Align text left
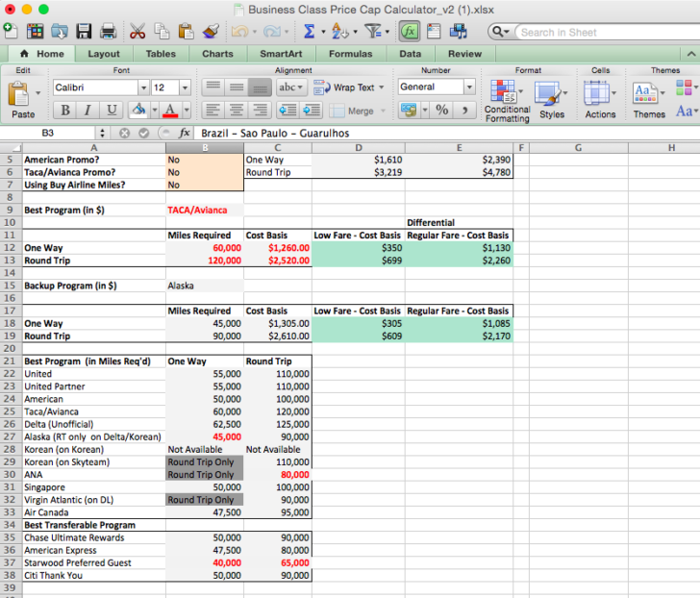Image resolution: width=700 pixels, height=598 pixels. (x=213, y=111)
